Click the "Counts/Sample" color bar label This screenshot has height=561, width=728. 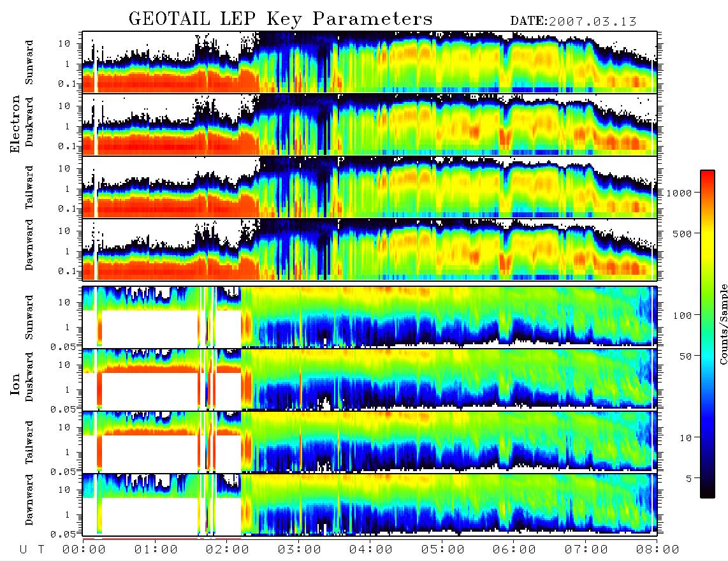coord(723,324)
